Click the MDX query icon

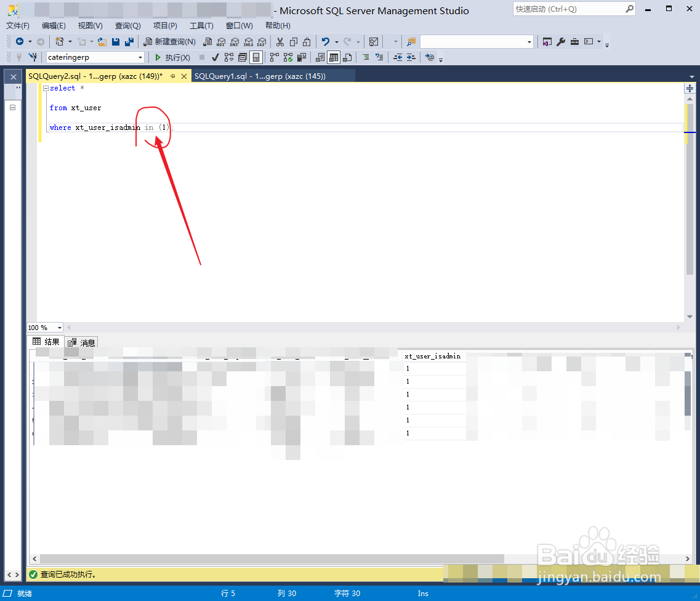click(221, 41)
